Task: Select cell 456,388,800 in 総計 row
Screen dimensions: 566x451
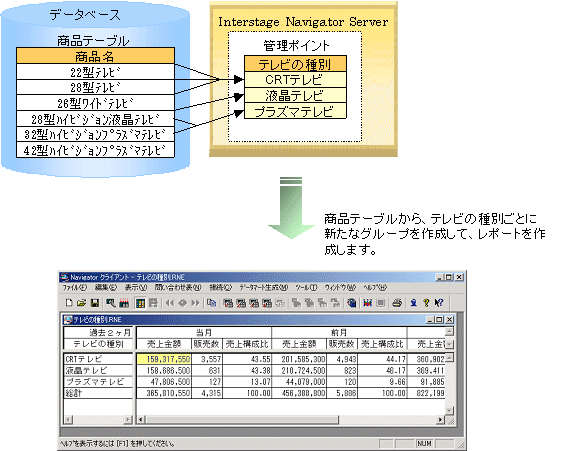Action: click(x=299, y=393)
